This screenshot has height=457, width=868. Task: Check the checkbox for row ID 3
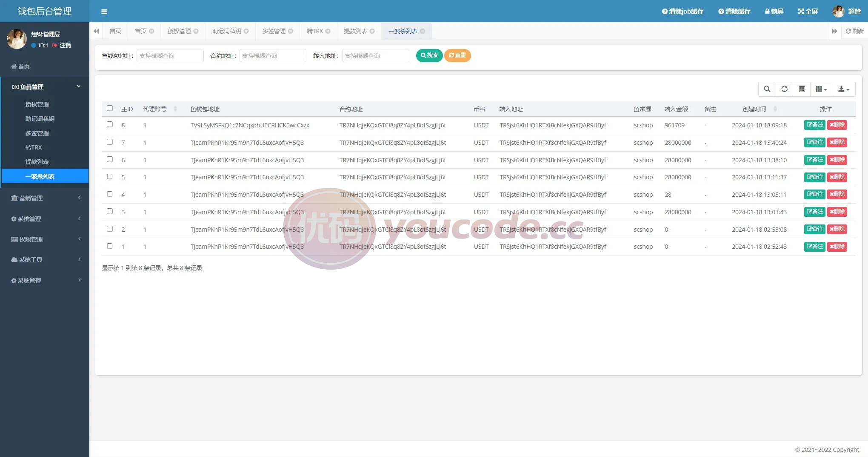(110, 211)
